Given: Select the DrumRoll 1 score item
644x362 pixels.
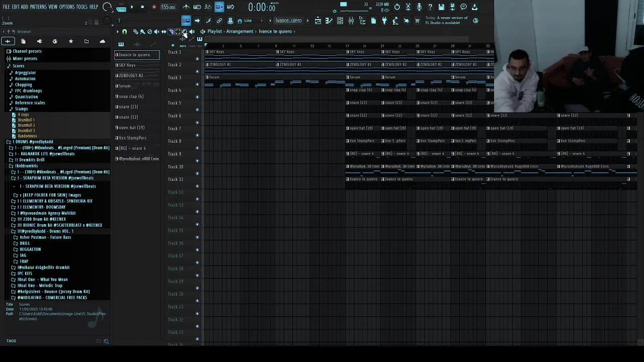Looking at the screenshot, I should (26, 120).
